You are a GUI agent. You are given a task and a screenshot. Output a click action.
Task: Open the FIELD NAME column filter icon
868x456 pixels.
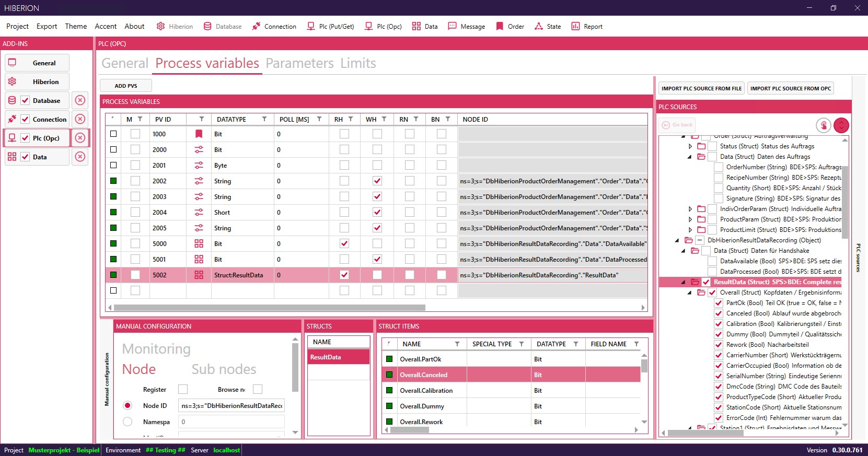coord(636,344)
